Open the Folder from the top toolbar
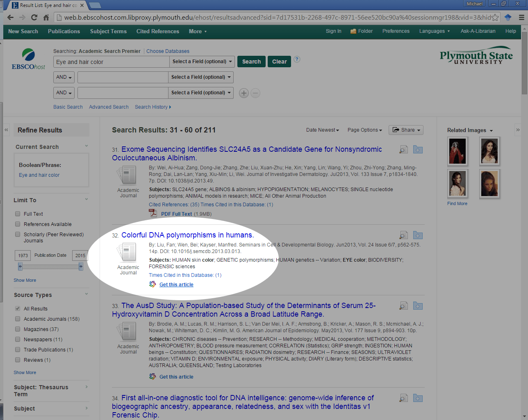The width and height of the screenshot is (528, 420). coord(361,31)
